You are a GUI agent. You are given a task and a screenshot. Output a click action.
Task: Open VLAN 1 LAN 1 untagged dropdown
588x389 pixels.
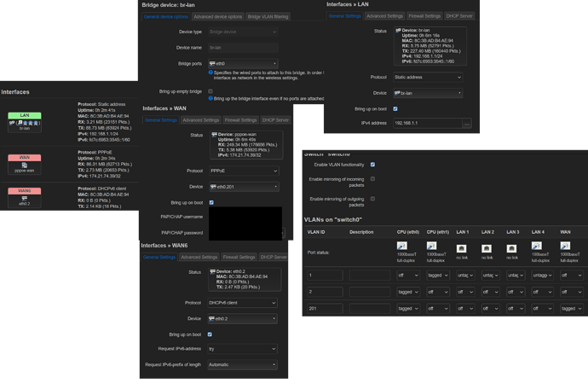pyautogui.click(x=465, y=276)
